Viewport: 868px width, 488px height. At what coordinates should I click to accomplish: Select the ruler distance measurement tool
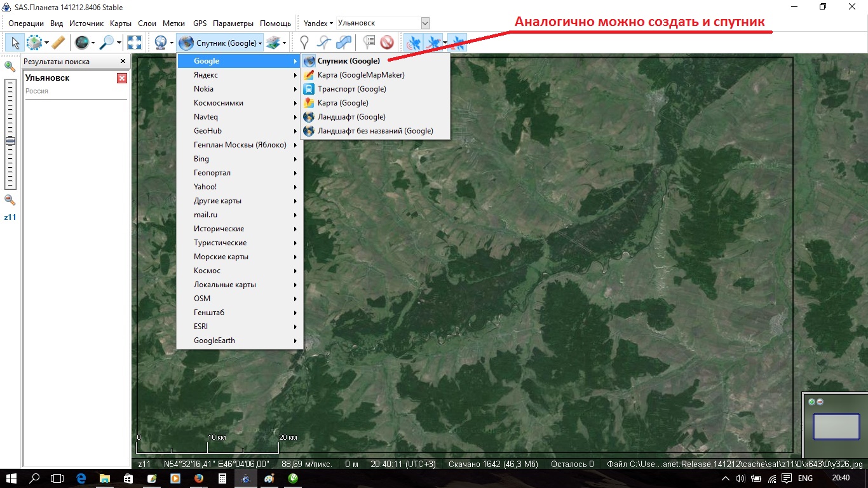[58, 43]
